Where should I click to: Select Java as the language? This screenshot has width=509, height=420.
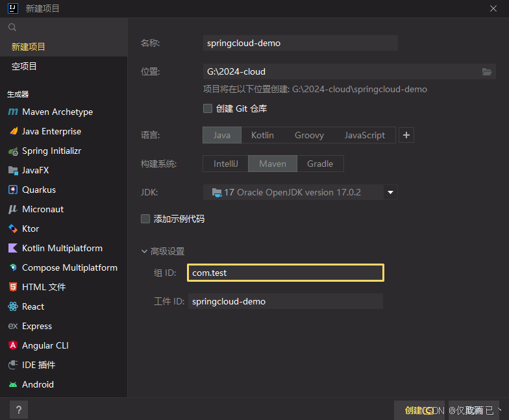click(x=222, y=135)
